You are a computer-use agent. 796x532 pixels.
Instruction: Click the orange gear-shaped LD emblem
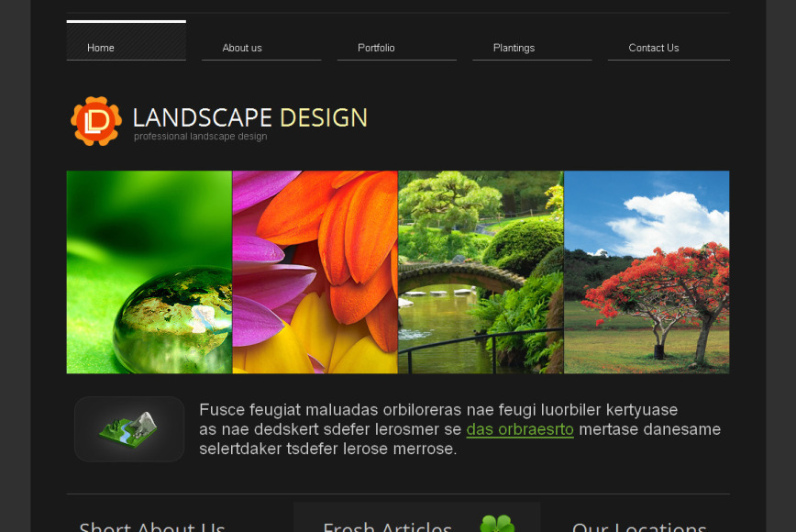95,120
